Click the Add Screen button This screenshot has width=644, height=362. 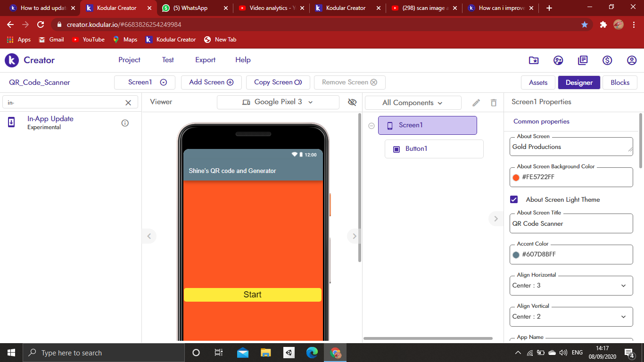[211, 82]
